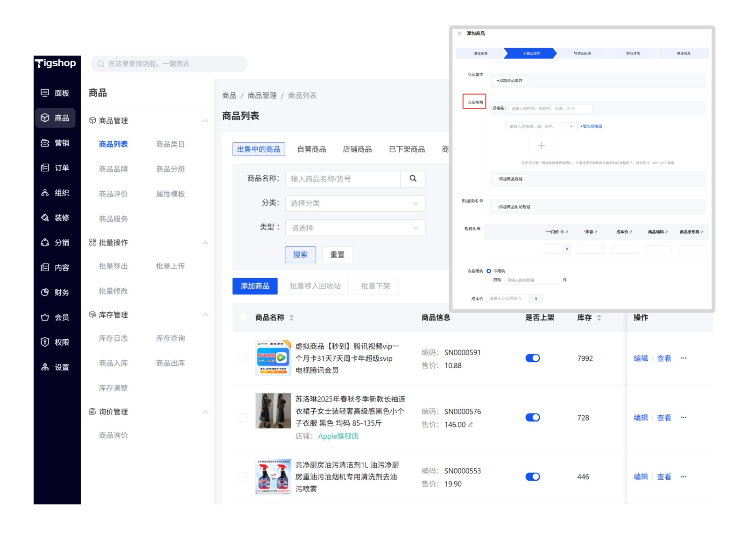Select the 不限购 radio option
Image resolution: width=747 pixels, height=560 pixels.
tap(489, 271)
